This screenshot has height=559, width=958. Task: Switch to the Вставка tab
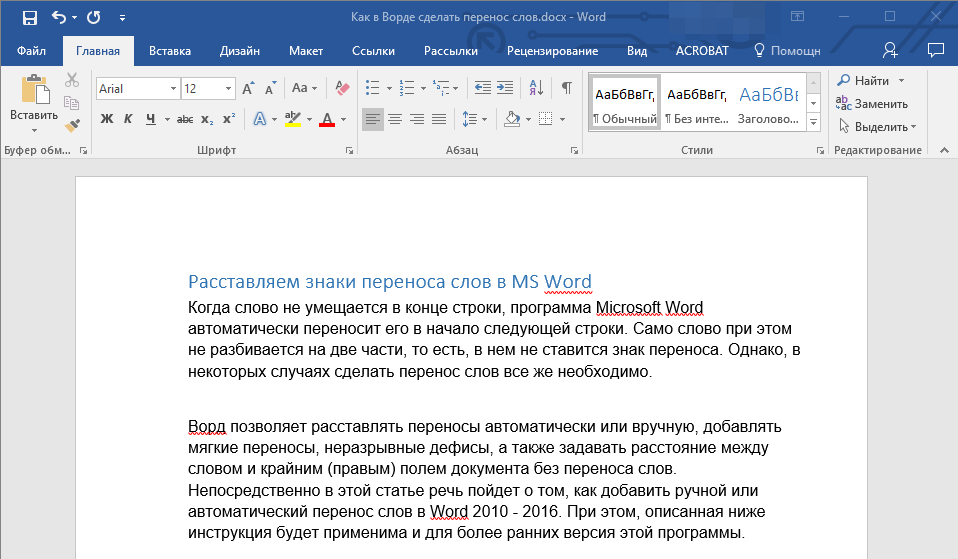[170, 50]
